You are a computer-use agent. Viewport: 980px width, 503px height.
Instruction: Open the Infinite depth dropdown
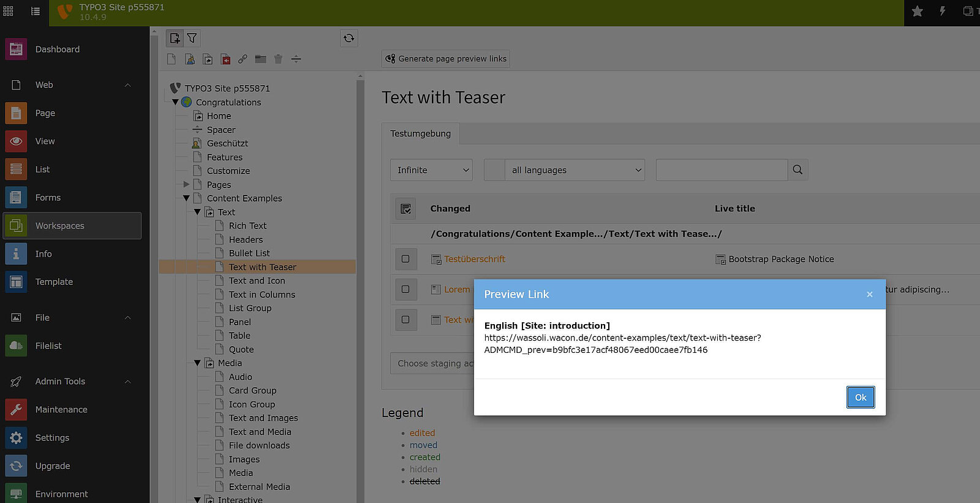(431, 170)
